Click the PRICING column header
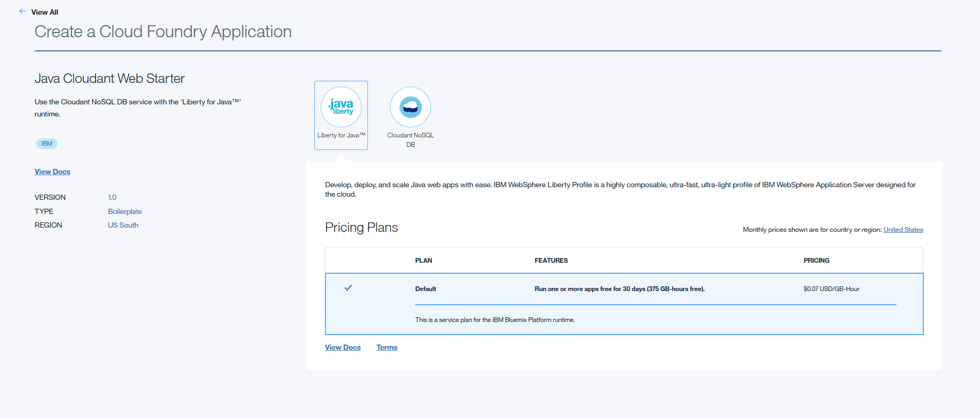 click(817, 261)
